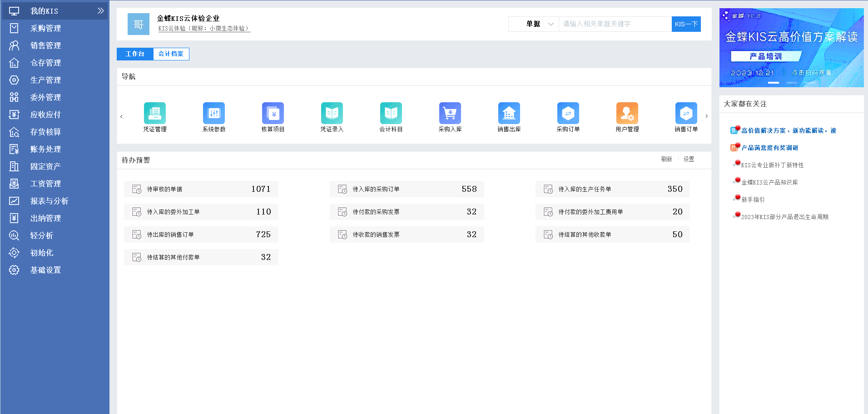This screenshot has width=868, height=414.
Task: Open 待审核的单据 row showing 1071
Action: coord(201,189)
